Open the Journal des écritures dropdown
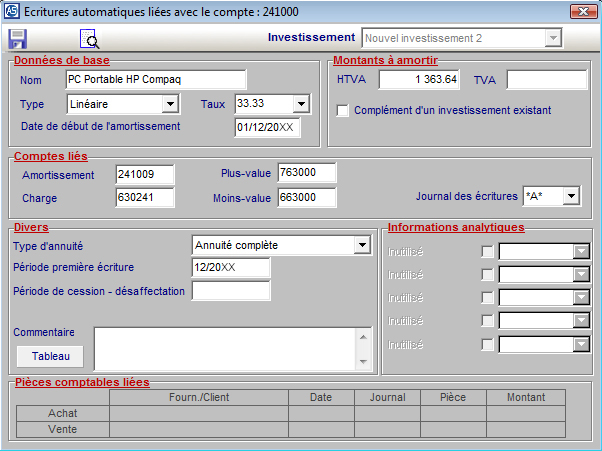The image size is (602, 451). pos(570,197)
